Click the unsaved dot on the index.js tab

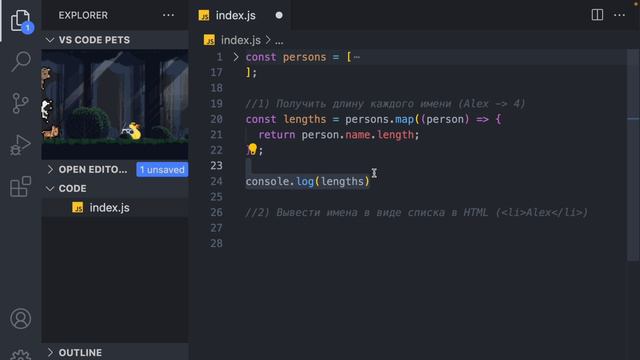pyautogui.click(x=279, y=15)
